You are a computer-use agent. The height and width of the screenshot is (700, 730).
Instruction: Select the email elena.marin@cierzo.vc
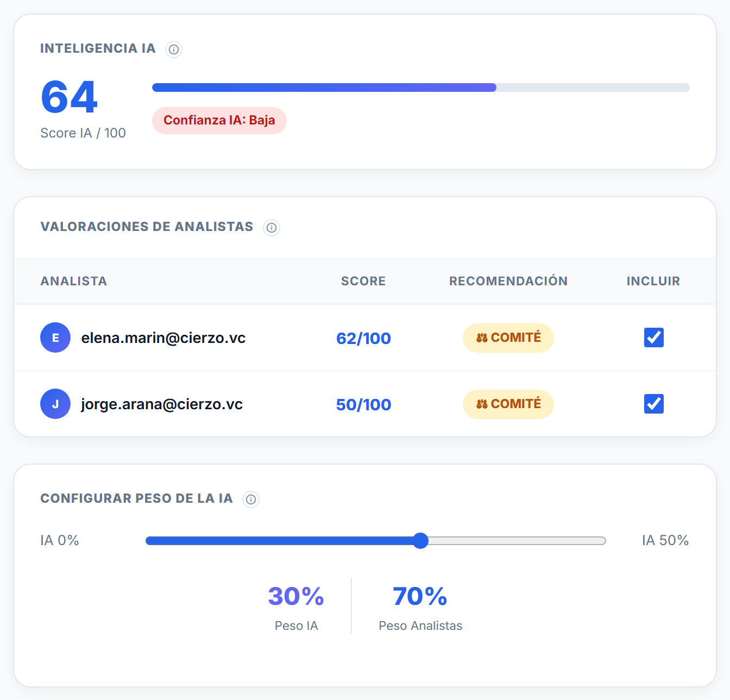[163, 338]
